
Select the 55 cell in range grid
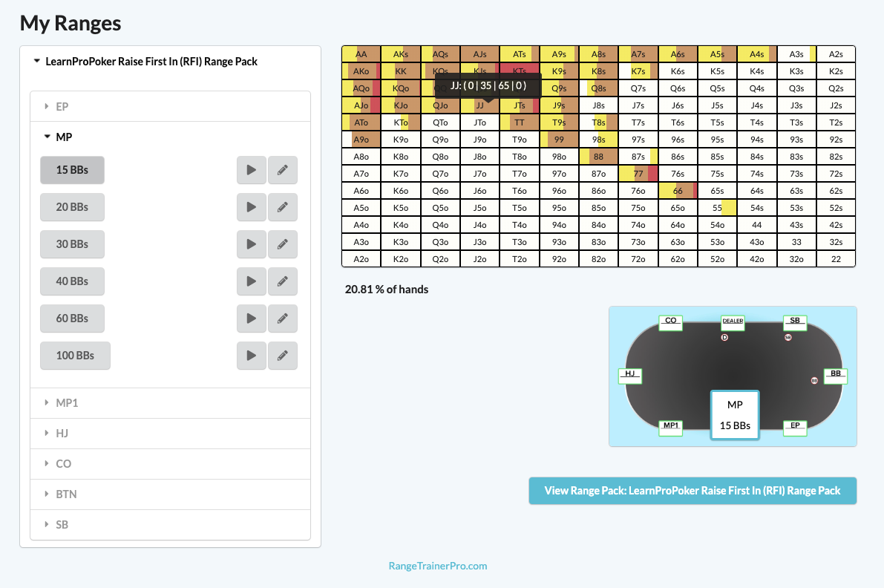(717, 208)
